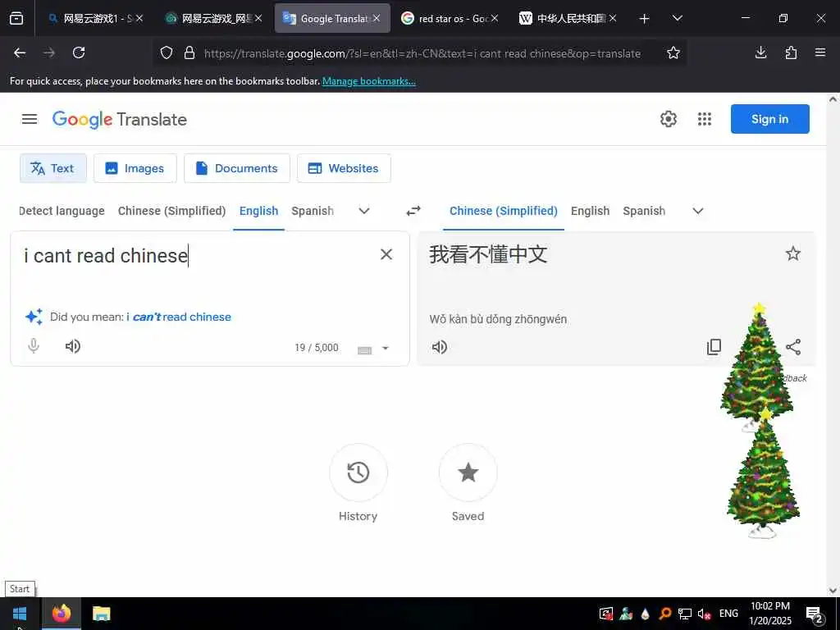The width and height of the screenshot is (840, 630).
Task: Open the network tray icon
Action: click(x=685, y=614)
